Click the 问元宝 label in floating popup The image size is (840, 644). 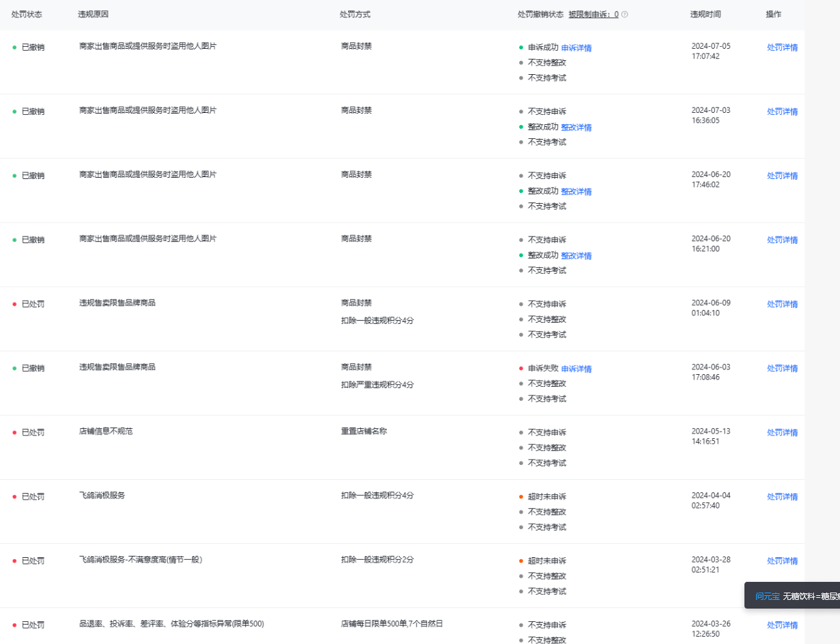click(x=767, y=596)
